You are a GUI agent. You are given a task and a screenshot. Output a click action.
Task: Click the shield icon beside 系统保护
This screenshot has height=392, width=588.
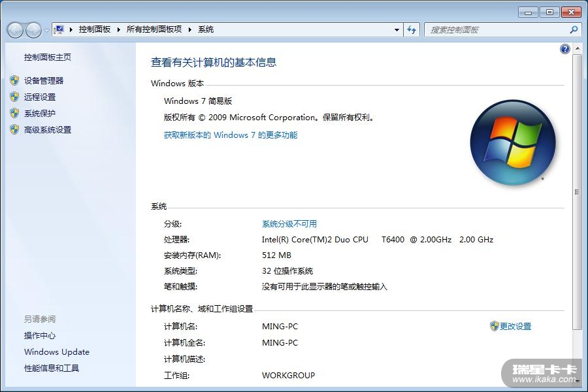[14, 113]
